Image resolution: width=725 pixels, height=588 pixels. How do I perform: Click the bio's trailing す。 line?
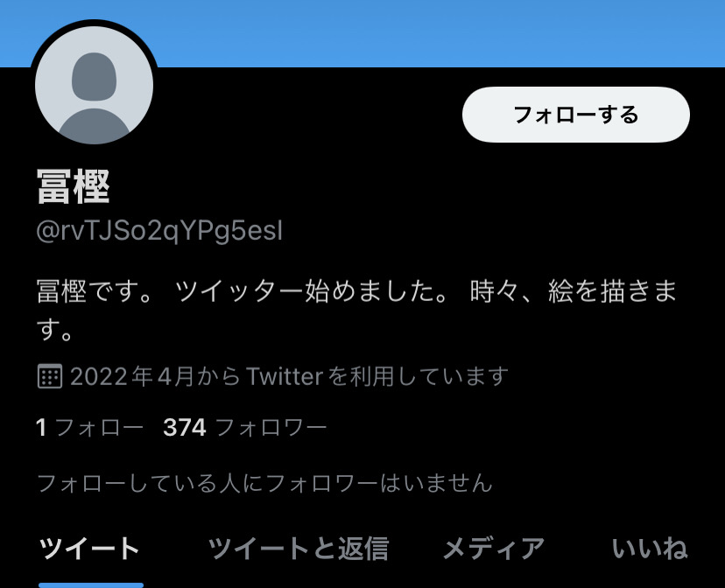point(54,330)
